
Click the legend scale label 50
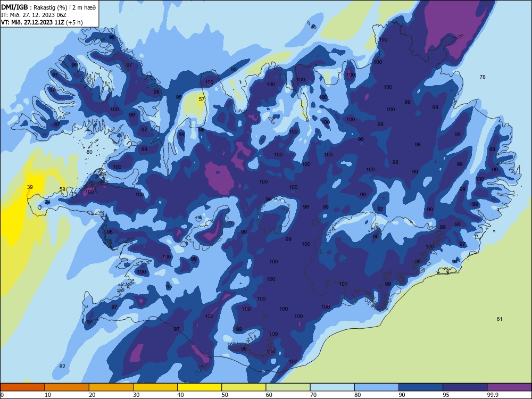coord(225,395)
